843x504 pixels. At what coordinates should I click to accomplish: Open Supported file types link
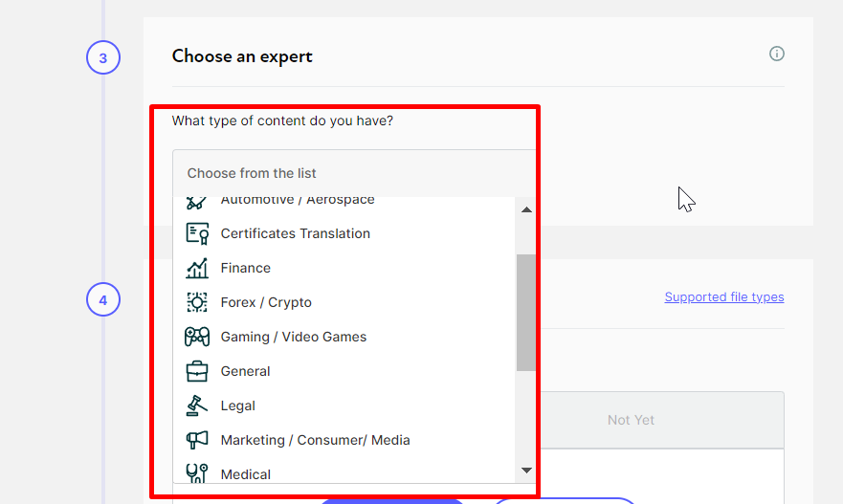724,297
